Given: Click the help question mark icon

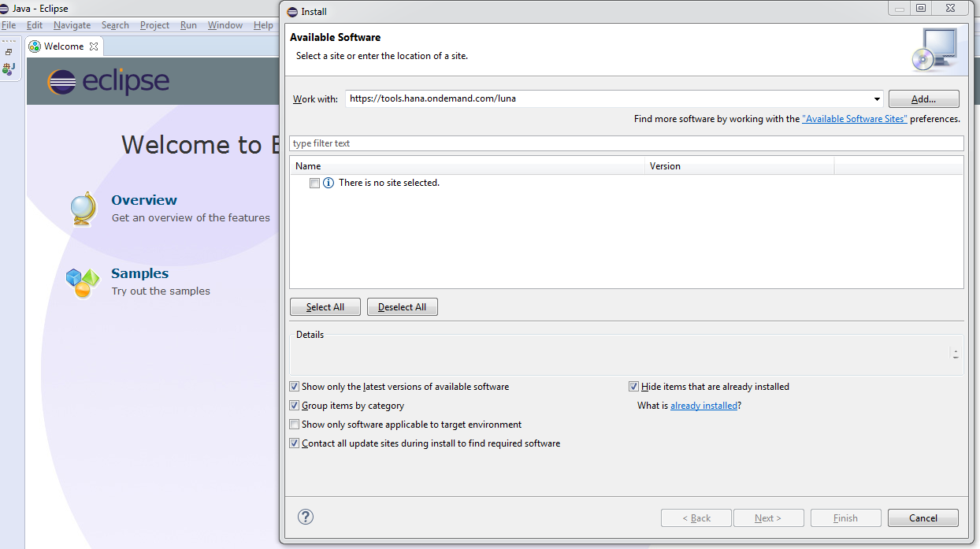Looking at the screenshot, I should 306,517.
